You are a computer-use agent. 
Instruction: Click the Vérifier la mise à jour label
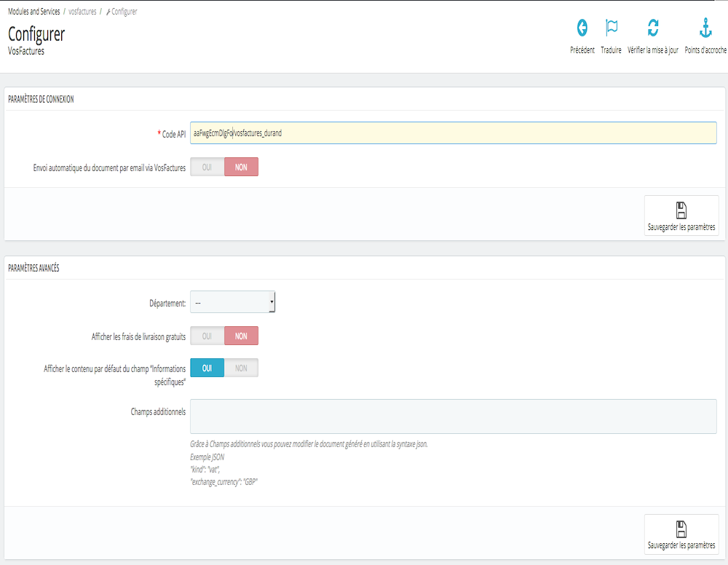click(653, 50)
